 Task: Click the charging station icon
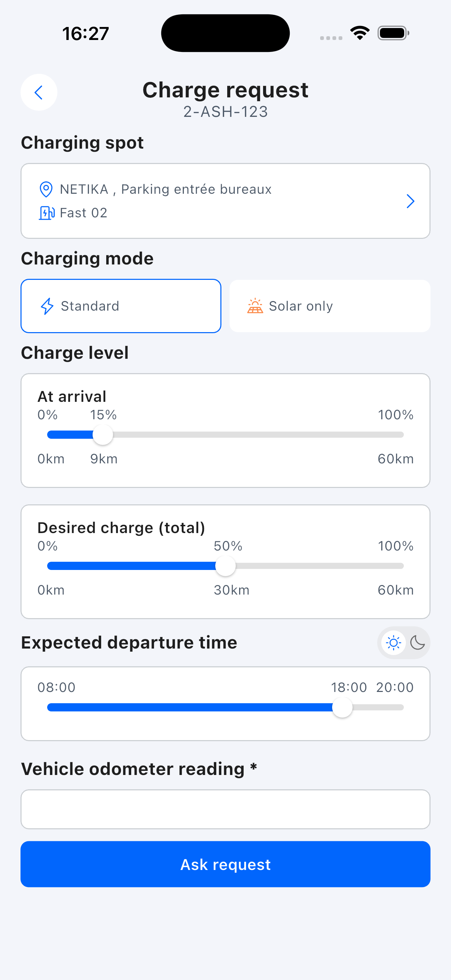pyautogui.click(x=47, y=213)
